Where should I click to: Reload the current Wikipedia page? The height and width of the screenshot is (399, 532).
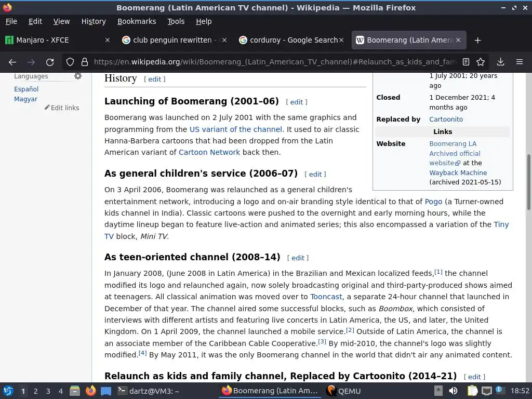coord(50,62)
